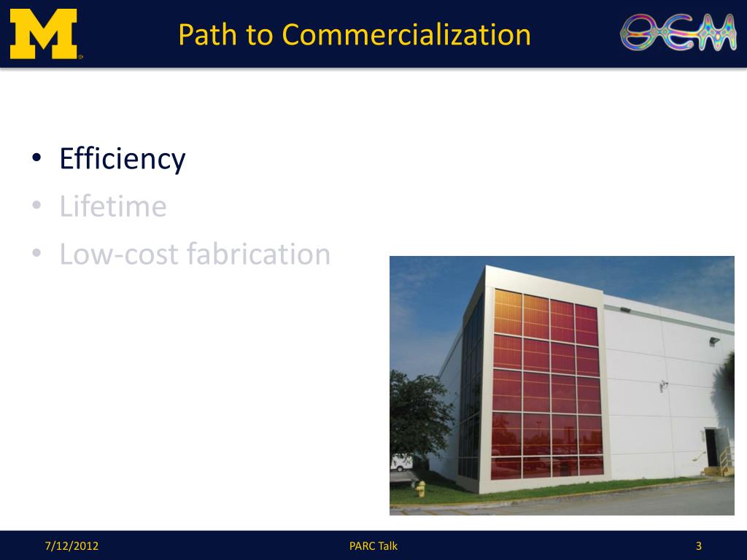
Task: Click the colorful OCM logo in the header
Action: coord(678,32)
